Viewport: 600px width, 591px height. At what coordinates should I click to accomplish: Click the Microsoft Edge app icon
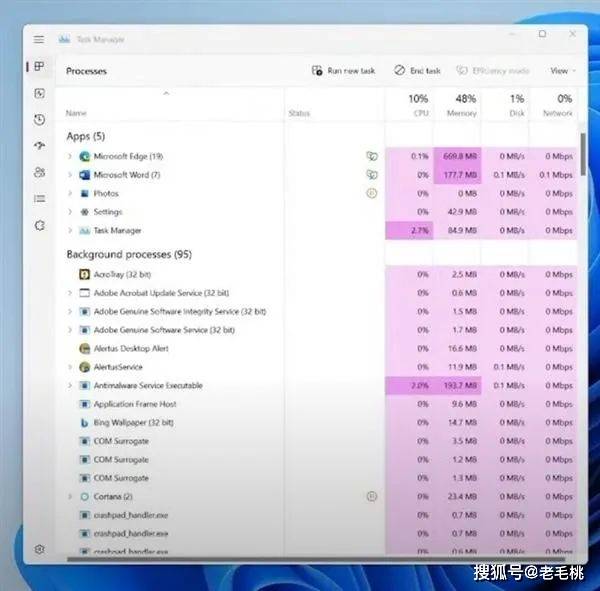84,156
